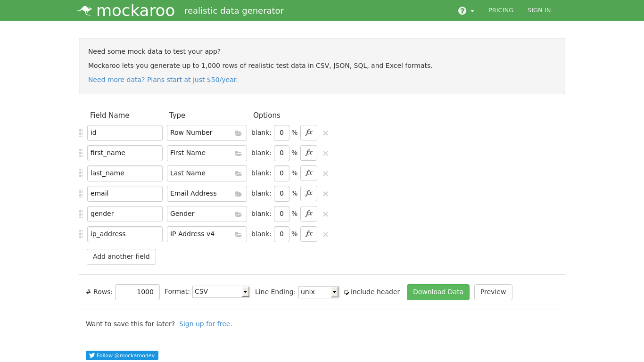Follow the plans start at $50/year link
This screenshot has height=362, width=644.
coord(163,80)
